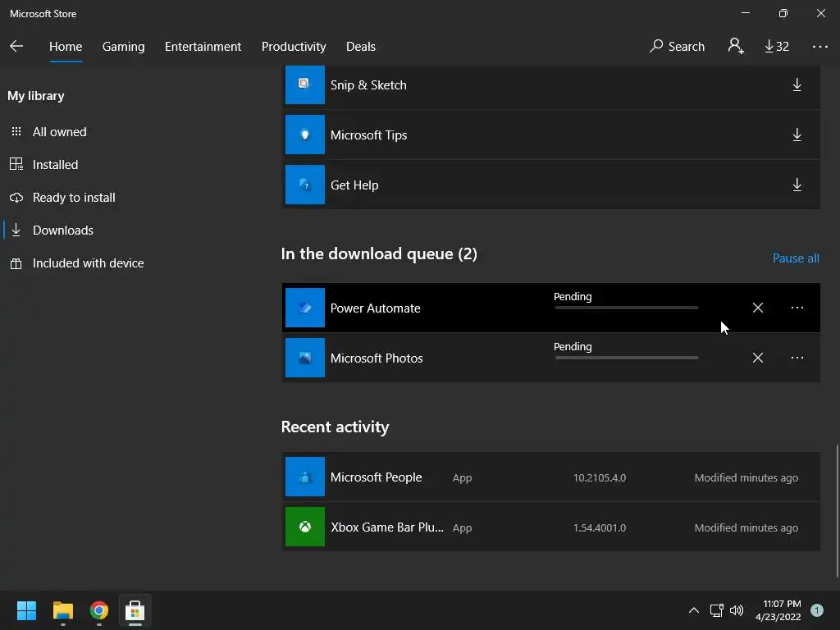Screen dimensions: 840x630
Task: Open Included with device section
Action: coord(88,263)
